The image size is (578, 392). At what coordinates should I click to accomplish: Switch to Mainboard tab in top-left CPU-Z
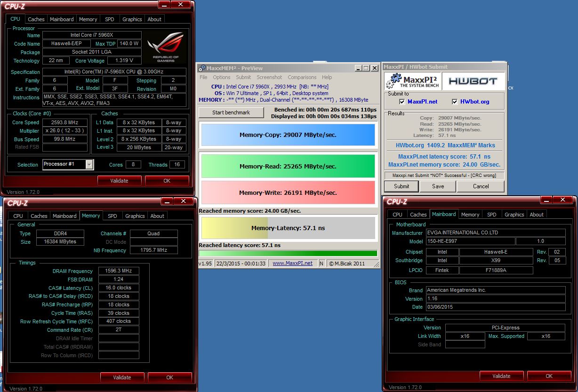(x=62, y=19)
